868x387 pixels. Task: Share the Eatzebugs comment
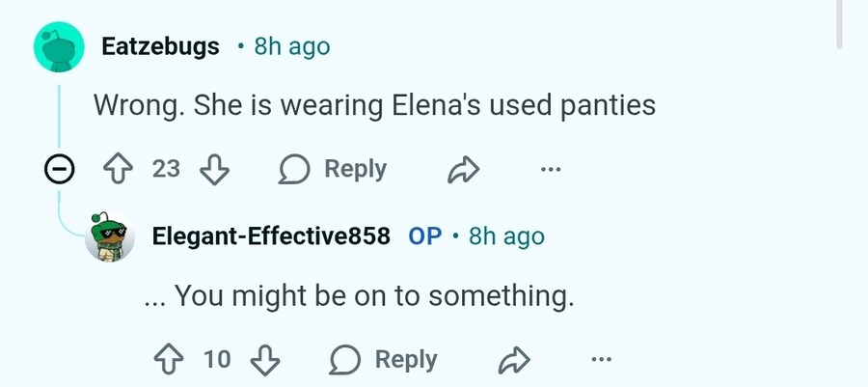464,170
